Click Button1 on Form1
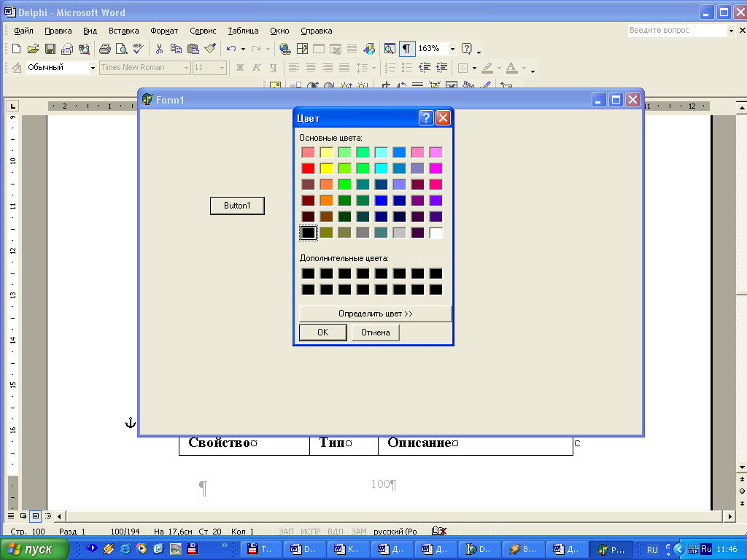Viewport: 747px width, 560px height. click(237, 206)
